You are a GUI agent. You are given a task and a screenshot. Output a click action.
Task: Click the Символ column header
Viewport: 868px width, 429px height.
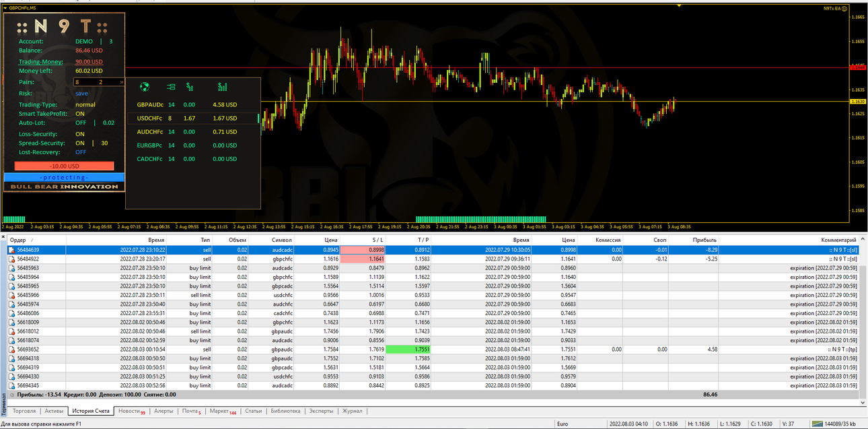[x=282, y=240]
